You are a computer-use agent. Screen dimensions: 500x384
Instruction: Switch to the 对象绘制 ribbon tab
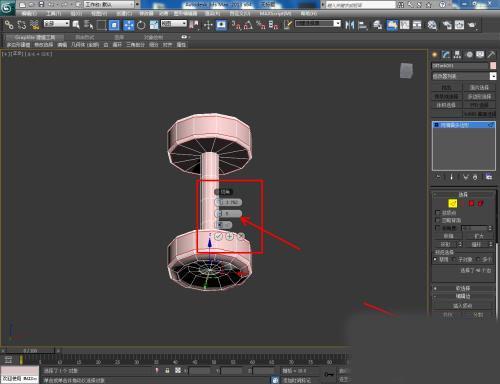point(153,37)
